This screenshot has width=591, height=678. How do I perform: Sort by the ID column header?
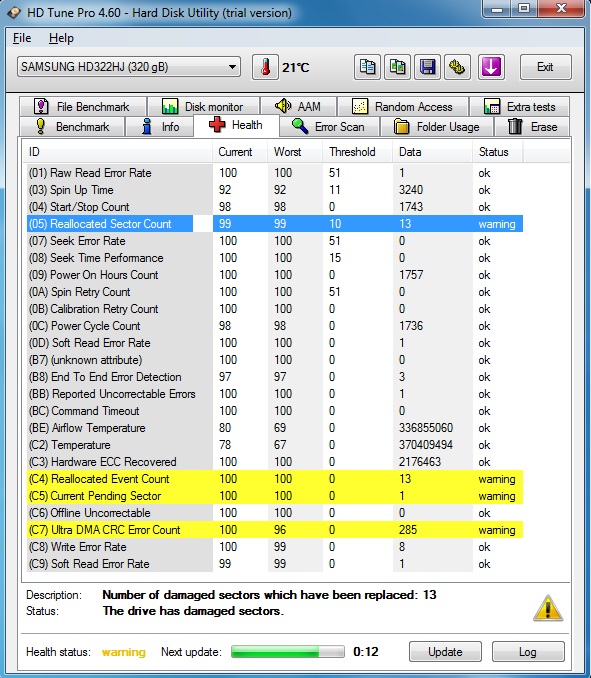pos(117,152)
